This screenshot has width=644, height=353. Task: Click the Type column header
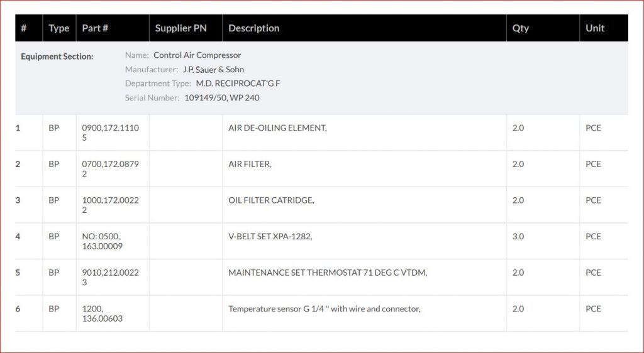point(59,28)
